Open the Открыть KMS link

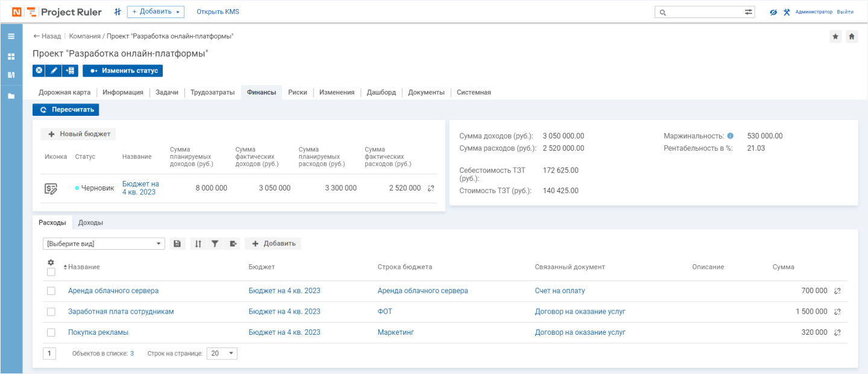click(218, 12)
